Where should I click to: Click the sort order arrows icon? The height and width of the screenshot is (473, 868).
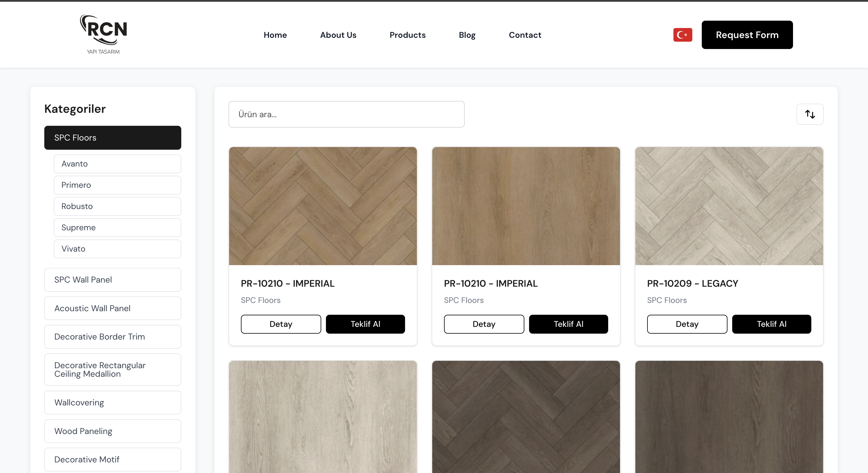tap(810, 114)
